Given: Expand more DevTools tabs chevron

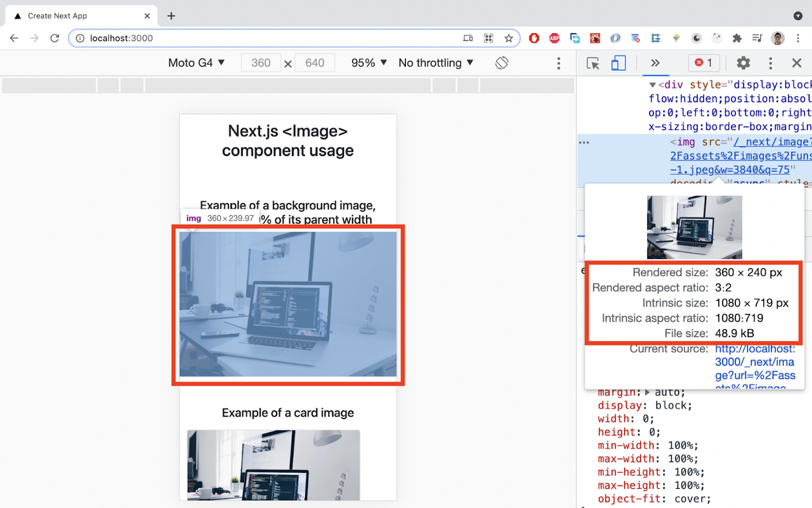Looking at the screenshot, I should (x=655, y=63).
